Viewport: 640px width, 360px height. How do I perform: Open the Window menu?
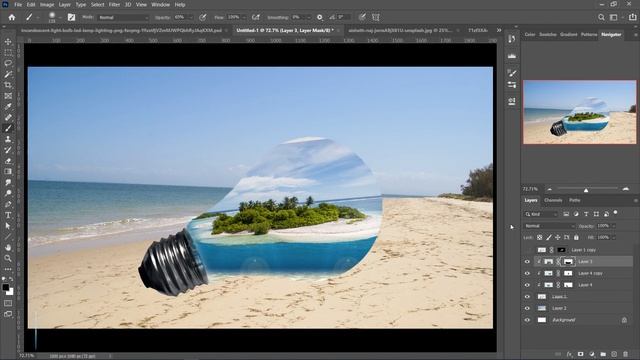(160, 4)
